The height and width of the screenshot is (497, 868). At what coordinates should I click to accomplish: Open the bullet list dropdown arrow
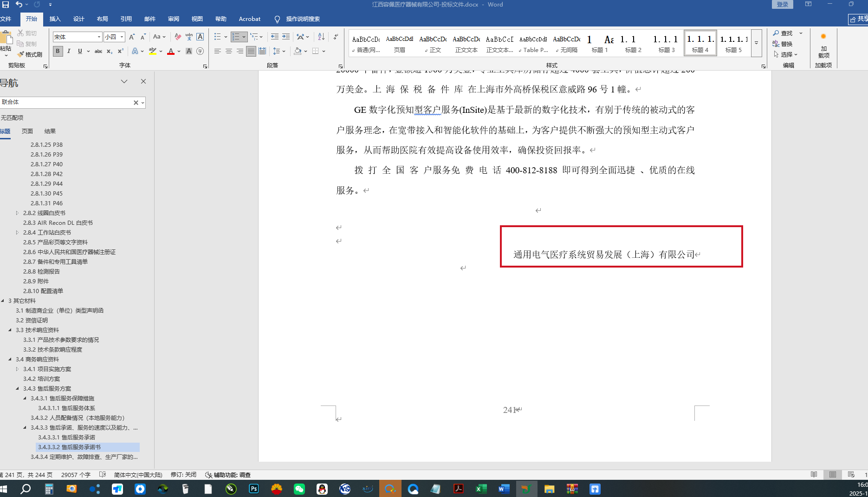(226, 37)
